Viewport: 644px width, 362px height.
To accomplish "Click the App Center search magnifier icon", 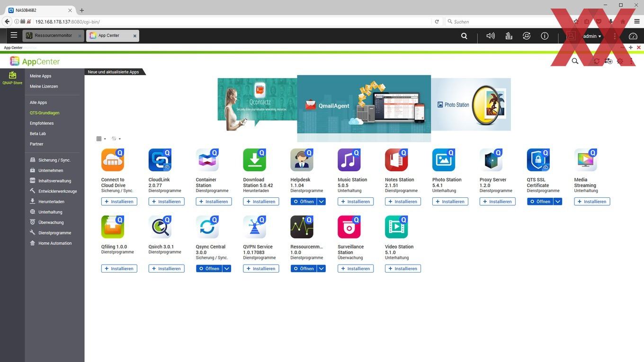I will coord(575,61).
